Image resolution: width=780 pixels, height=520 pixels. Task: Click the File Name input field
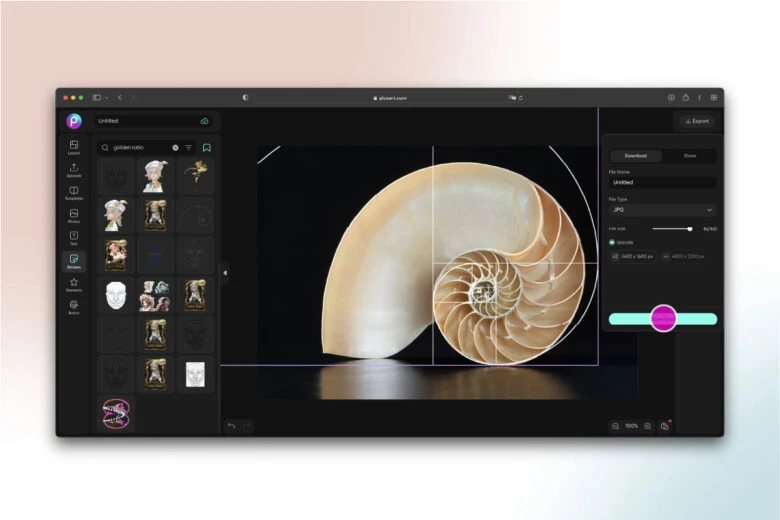pyautogui.click(x=662, y=183)
